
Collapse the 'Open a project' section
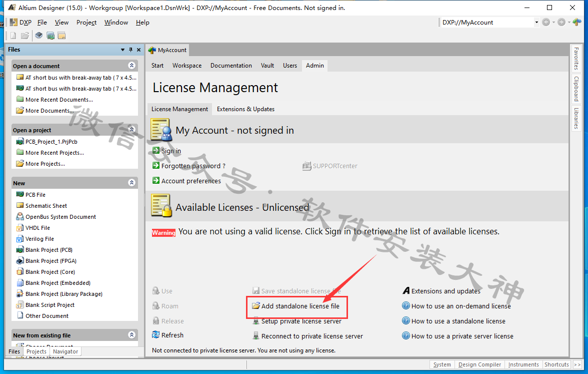coord(131,130)
